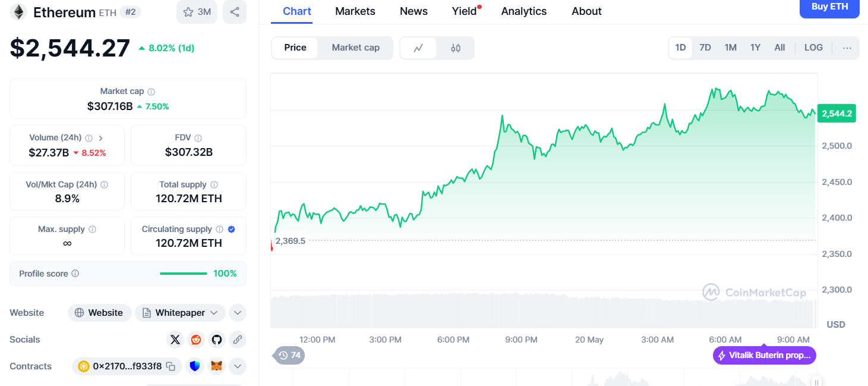Click the 2,369.5 opening price label
Viewport: 868px width, 386px height.
point(291,241)
